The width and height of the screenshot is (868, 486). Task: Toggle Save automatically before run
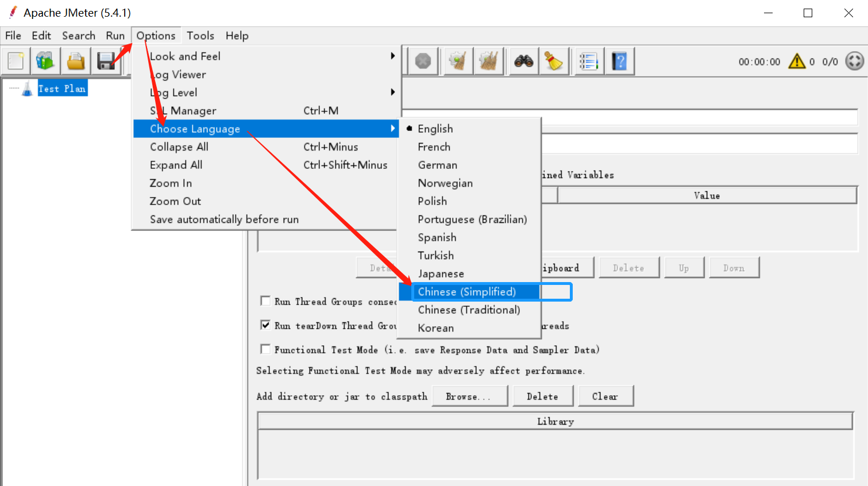tap(265, 219)
